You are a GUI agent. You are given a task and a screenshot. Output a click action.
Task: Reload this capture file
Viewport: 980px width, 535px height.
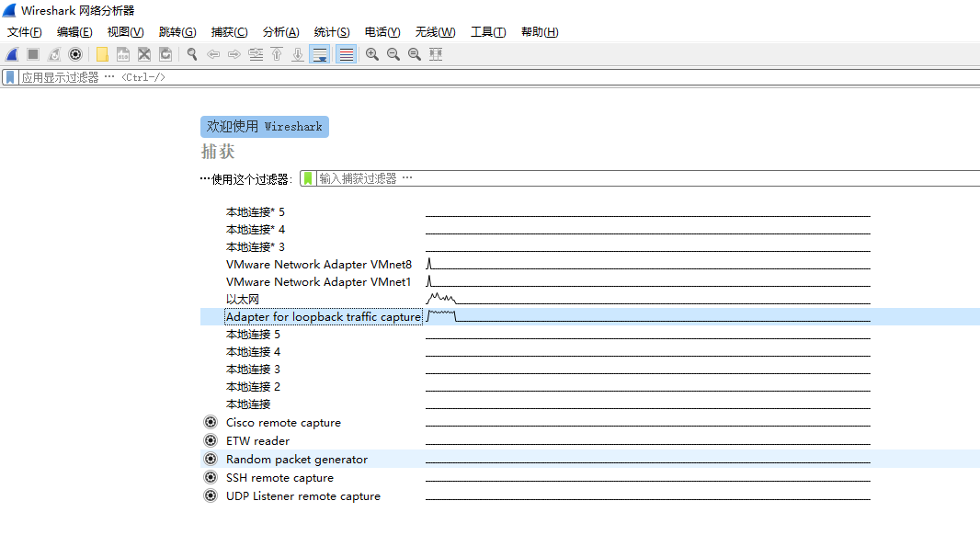pos(165,54)
